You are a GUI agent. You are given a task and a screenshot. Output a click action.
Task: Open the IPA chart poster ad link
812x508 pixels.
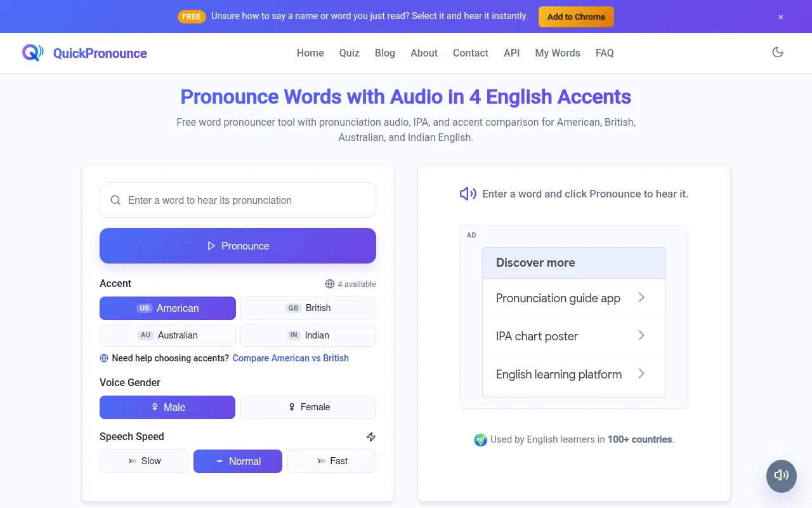(x=574, y=336)
